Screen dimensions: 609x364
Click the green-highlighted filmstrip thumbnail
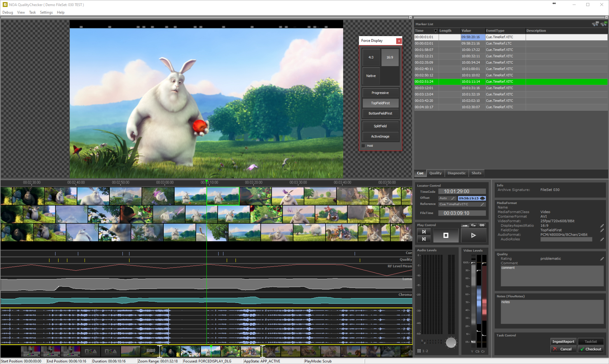(223, 196)
